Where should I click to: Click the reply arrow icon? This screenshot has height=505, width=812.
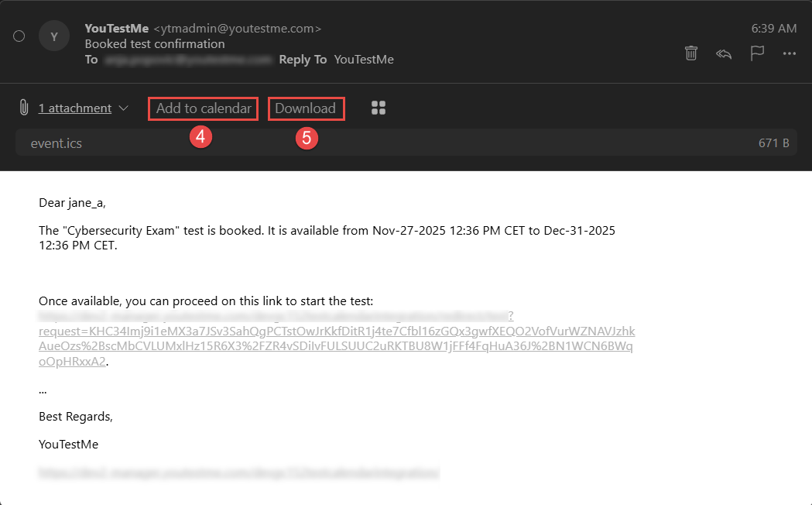(x=724, y=53)
